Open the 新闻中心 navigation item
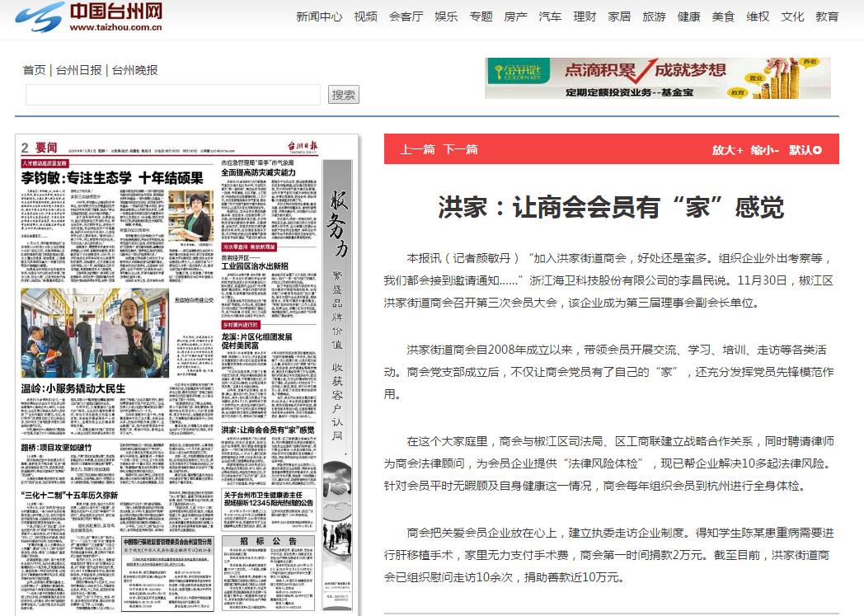864x616 pixels. click(319, 16)
